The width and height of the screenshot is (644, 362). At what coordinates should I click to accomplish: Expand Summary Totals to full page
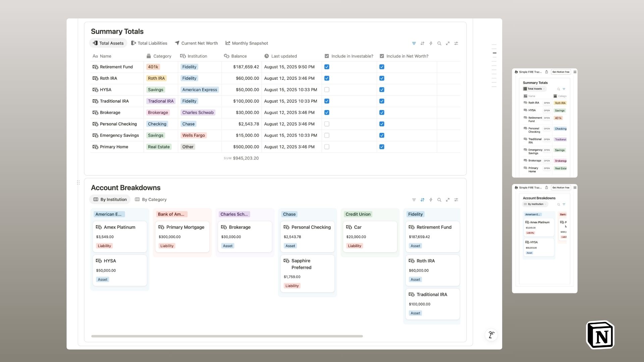447,43
